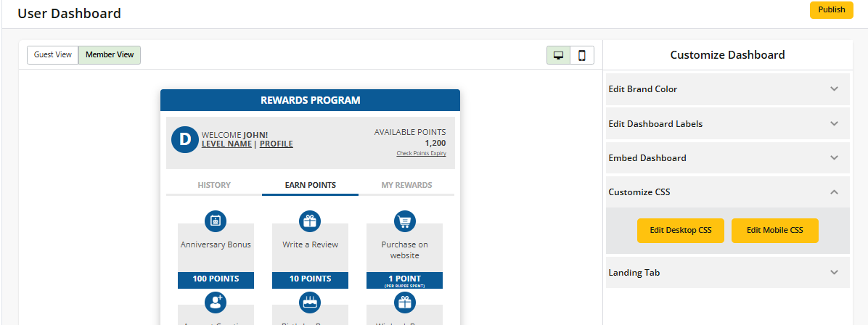Expand Edit Dashboard Labels section
868x325 pixels.
coord(727,123)
